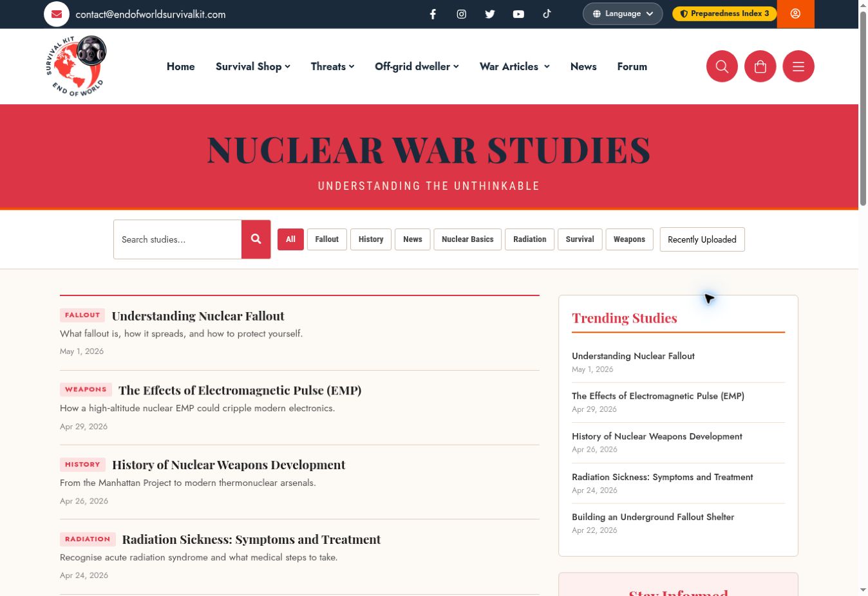868x596 pixels.
Task: Sort by Recently Uploaded
Action: 702,239
